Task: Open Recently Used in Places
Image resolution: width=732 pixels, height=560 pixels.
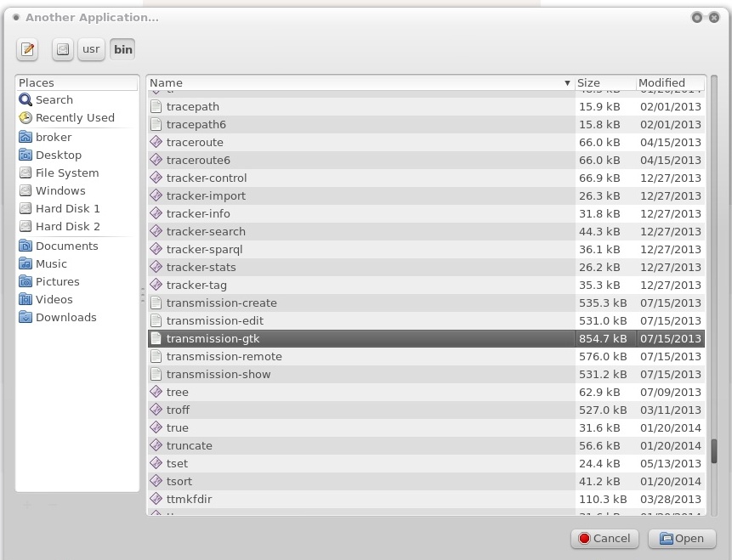Action: [x=75, y=117]
